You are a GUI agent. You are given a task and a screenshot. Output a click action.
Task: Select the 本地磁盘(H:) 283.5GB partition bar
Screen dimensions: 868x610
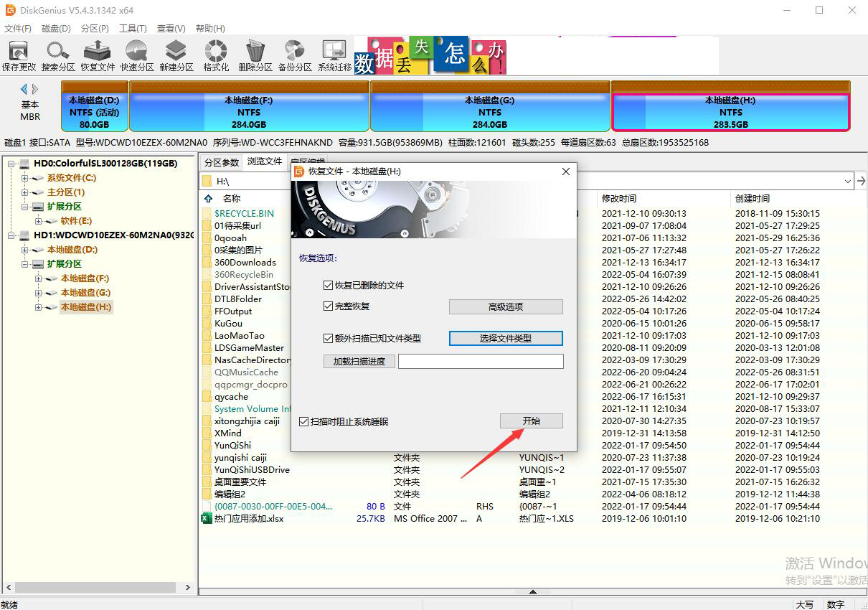[x=731, y=106]
